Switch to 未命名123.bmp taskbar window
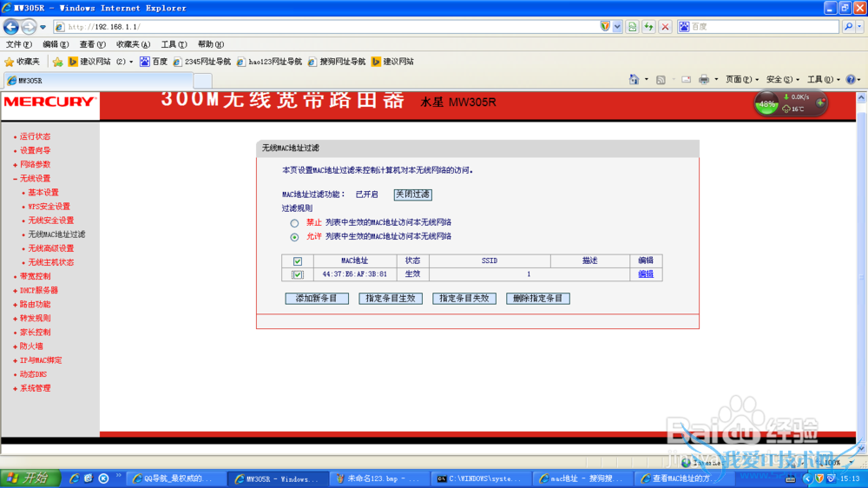This screenshot has height=488, width=868. point(380,478)
